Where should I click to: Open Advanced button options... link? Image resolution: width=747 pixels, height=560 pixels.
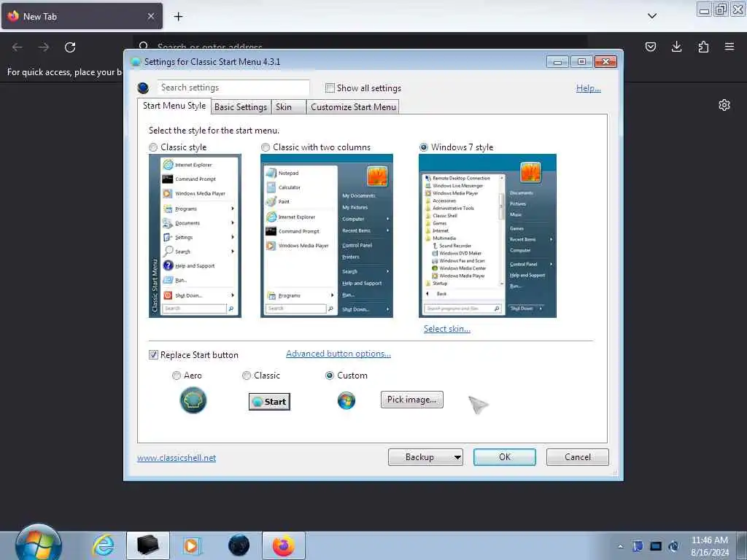[x=338, y=354]
